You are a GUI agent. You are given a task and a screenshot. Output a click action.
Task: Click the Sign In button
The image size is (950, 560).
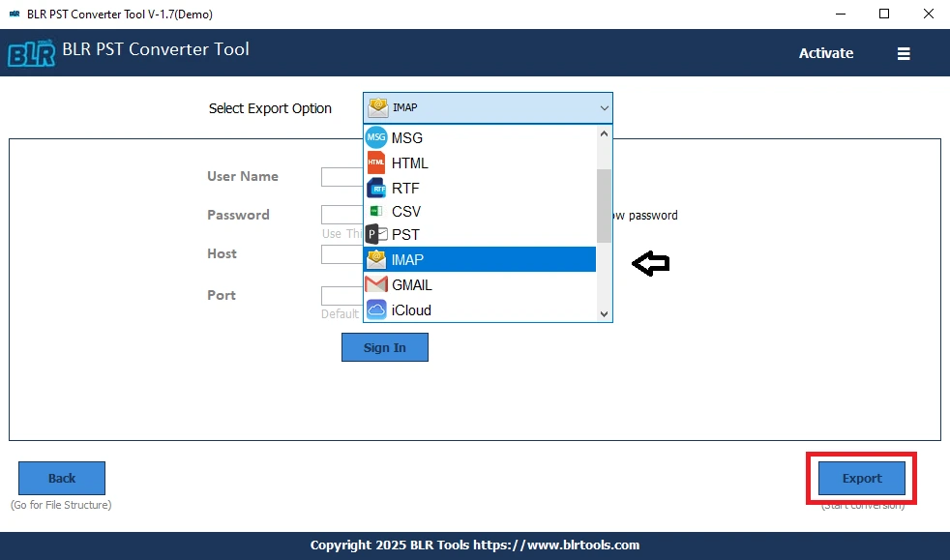(x=385, y=347)
